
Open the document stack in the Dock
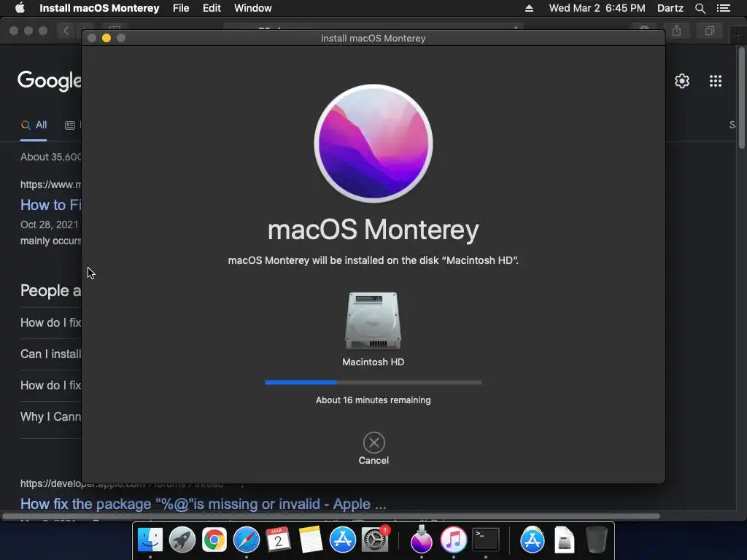pyautogui.click(x=565, y=540)
